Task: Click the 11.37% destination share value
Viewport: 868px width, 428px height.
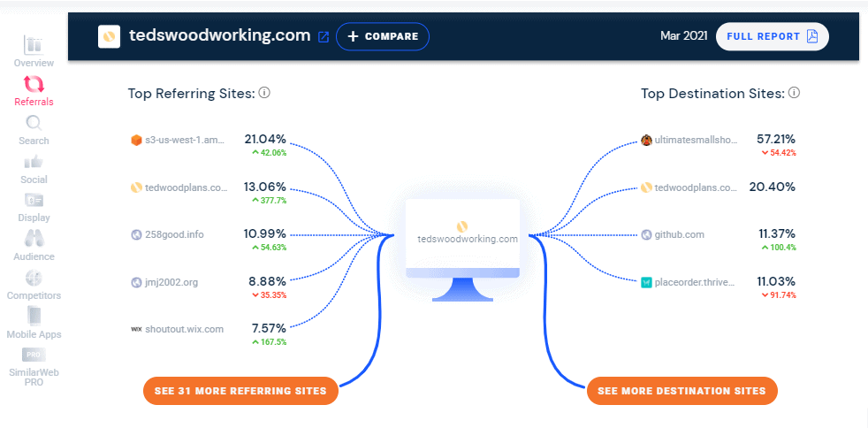Action: tap(777, 233)
